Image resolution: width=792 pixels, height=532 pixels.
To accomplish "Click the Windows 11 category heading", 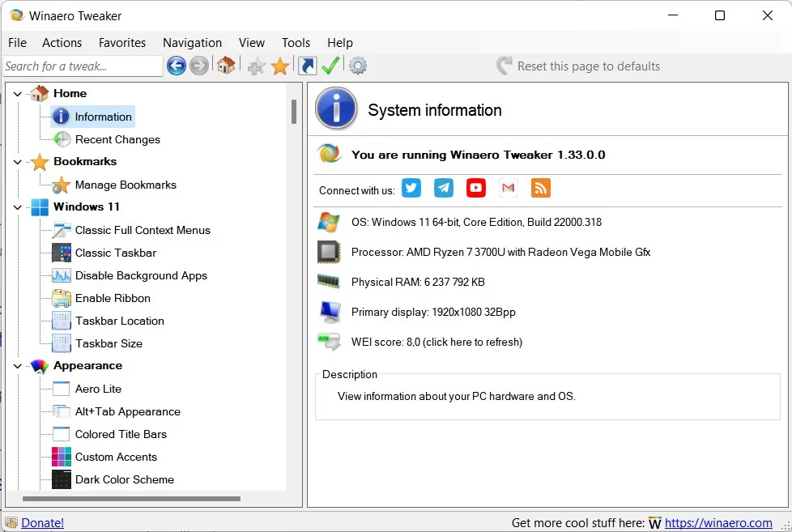I will pyautogui.click(x=87, y=207).
